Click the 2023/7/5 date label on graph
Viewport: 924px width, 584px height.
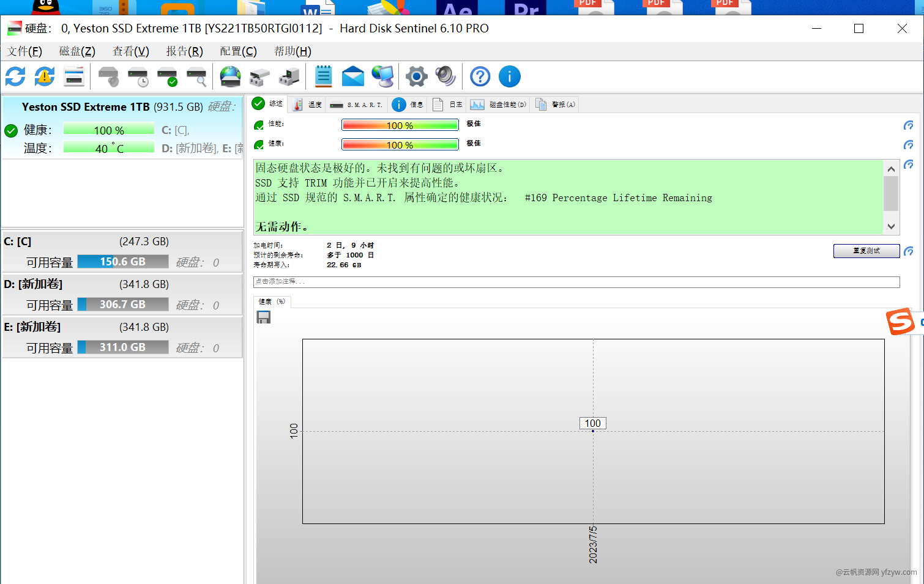(x=593, y=544)
